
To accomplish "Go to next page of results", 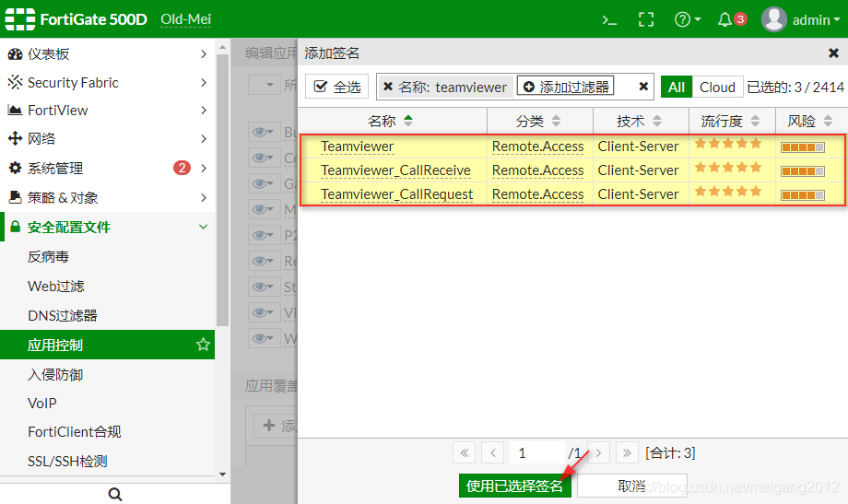I will [x=598, y=452].
